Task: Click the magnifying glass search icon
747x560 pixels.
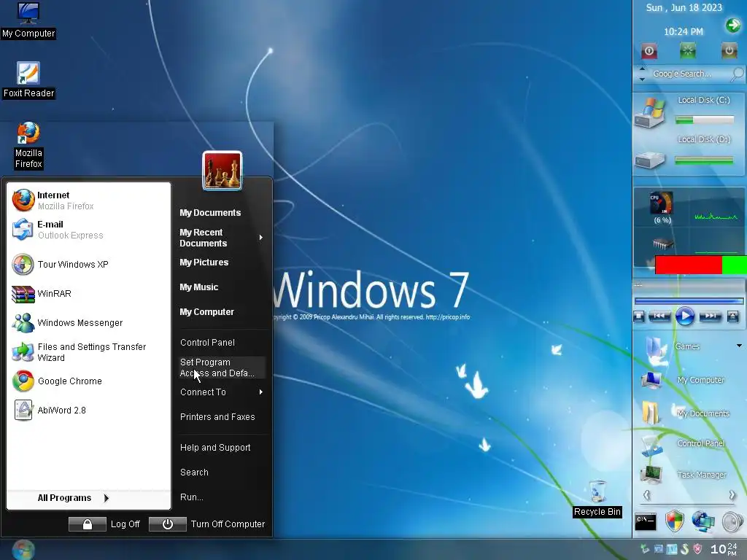Action: click(737, 74)
